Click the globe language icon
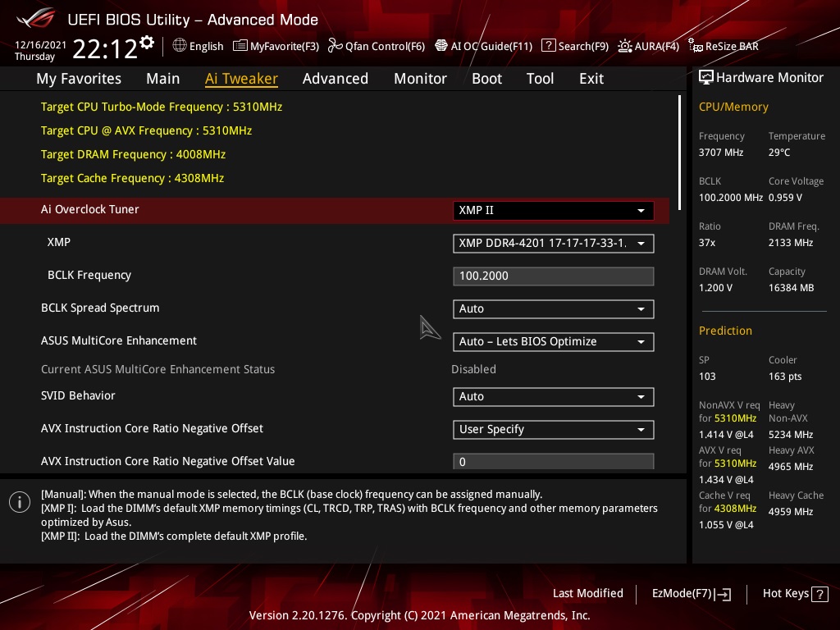840x630 pixels. (x=180, y=46)
